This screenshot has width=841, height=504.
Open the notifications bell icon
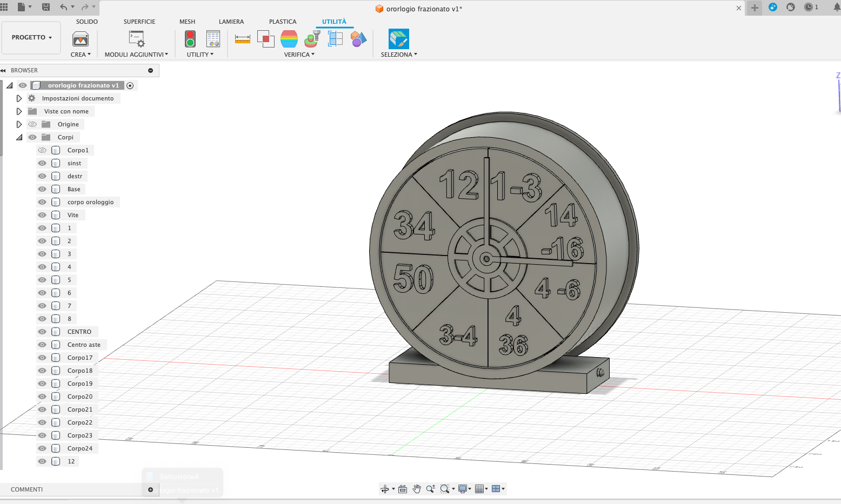tap(837, 7)
